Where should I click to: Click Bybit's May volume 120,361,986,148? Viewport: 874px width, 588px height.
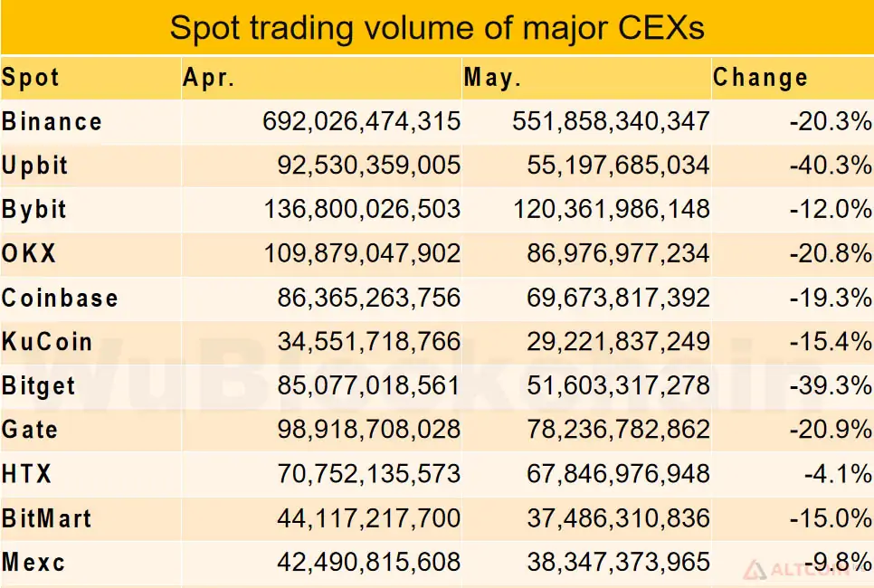pos(612,210)
